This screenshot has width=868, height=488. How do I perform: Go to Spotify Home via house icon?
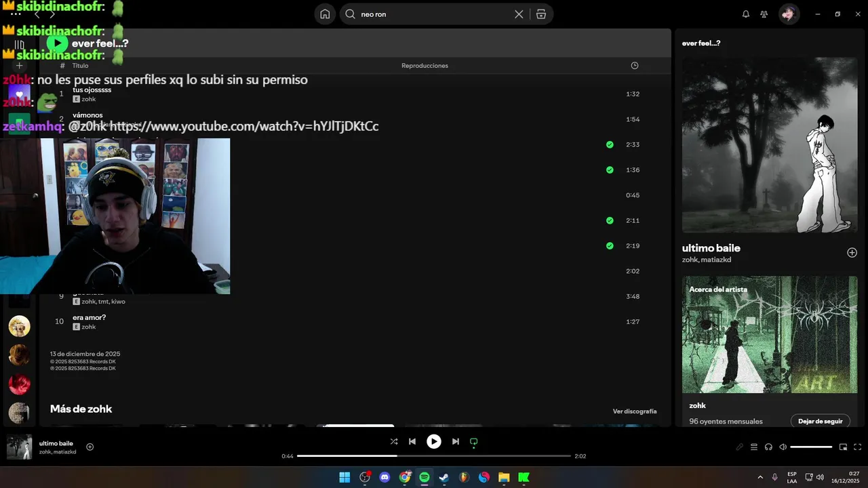tap(325, 14)
